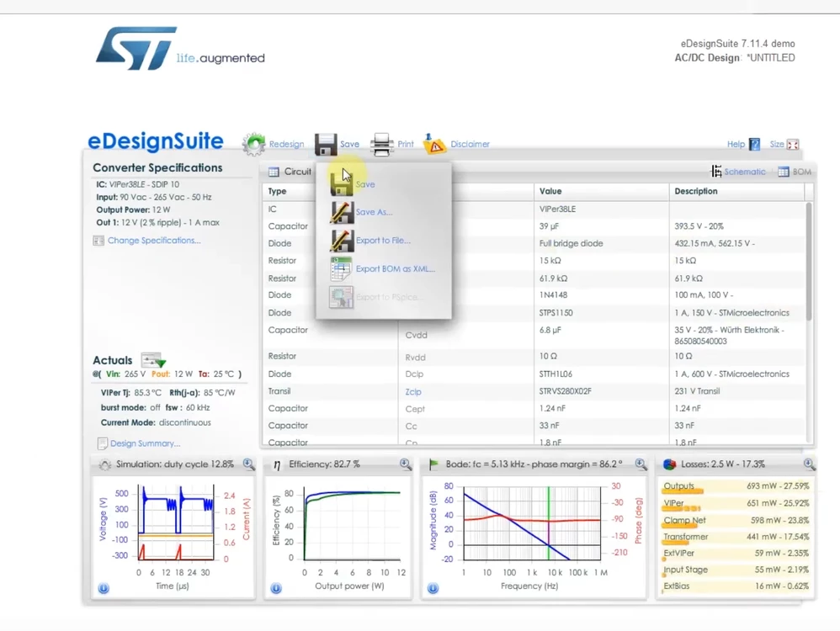Switch to BOM table icon

point(784,172)
